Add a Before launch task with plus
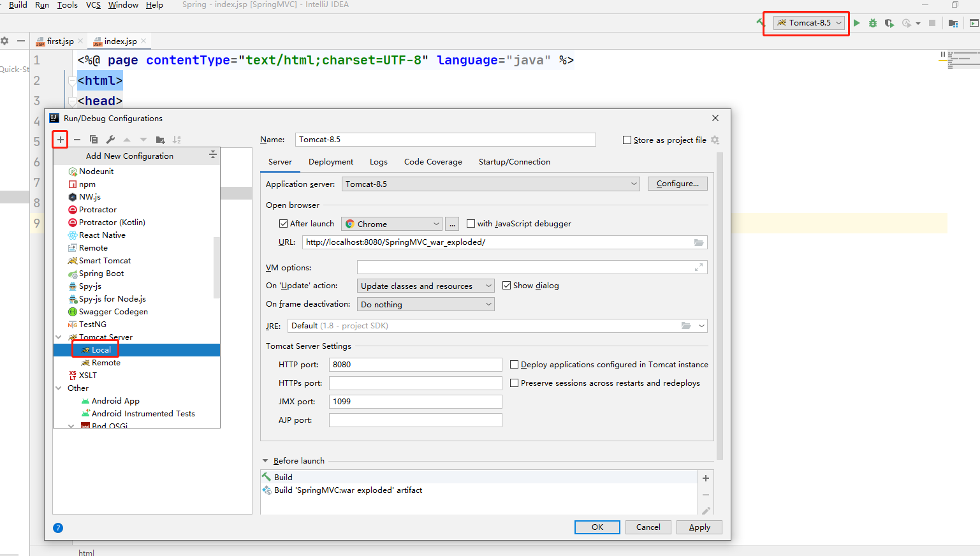The width and height of the screenshot is (980, 556). click(x=706, y=478)
